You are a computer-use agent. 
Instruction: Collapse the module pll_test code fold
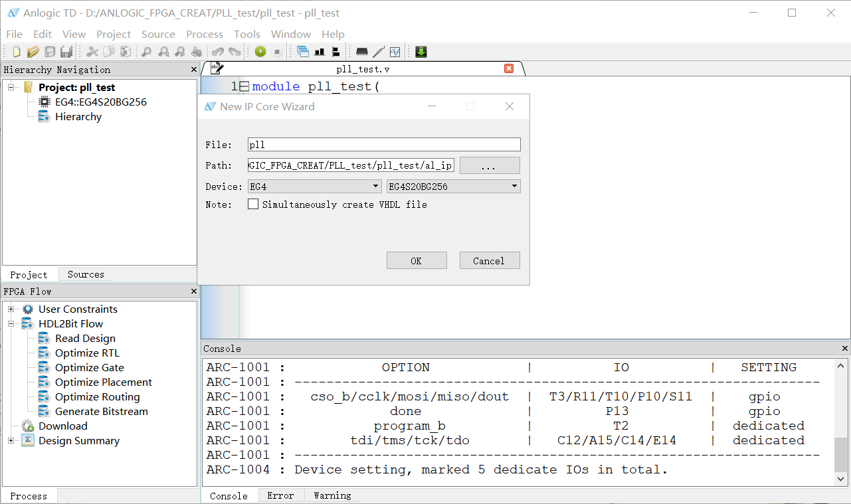coord(244,87)
